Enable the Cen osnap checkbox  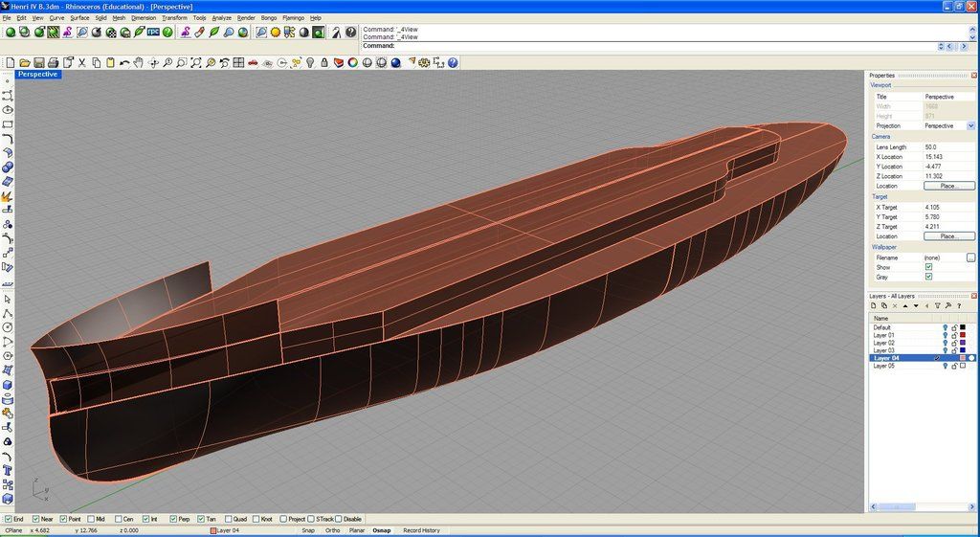tap(118, 519)
